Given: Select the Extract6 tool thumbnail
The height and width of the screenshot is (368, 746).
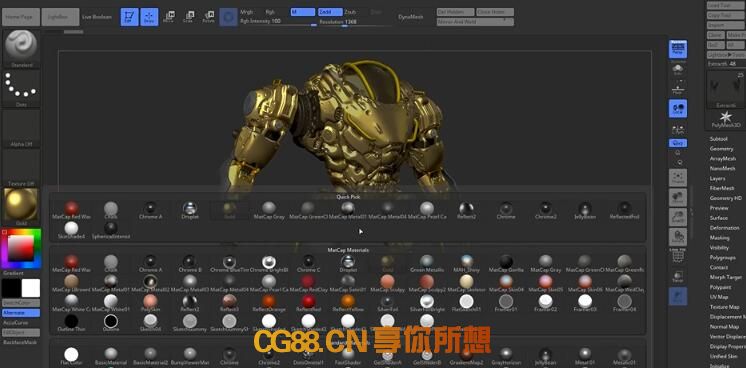Looking at the screenshot, I should (x=726, y=90).
